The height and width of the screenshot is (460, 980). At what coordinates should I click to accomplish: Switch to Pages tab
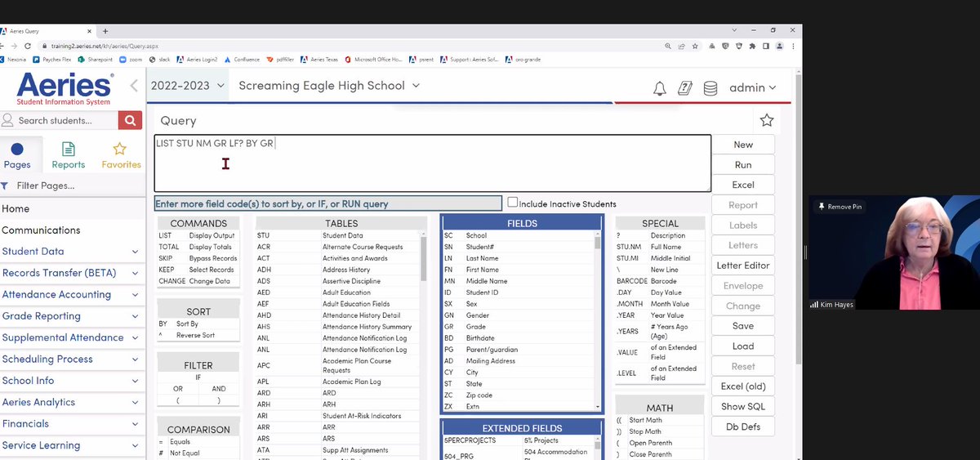point(17,155)
